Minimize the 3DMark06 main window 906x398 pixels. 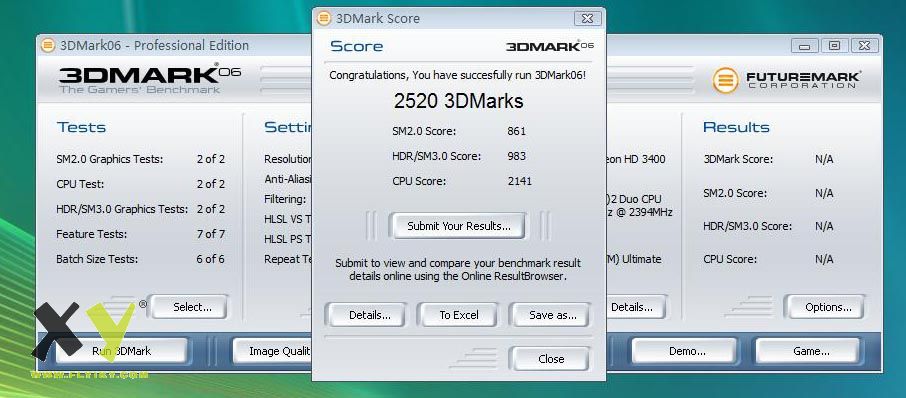tap(805, 46)
